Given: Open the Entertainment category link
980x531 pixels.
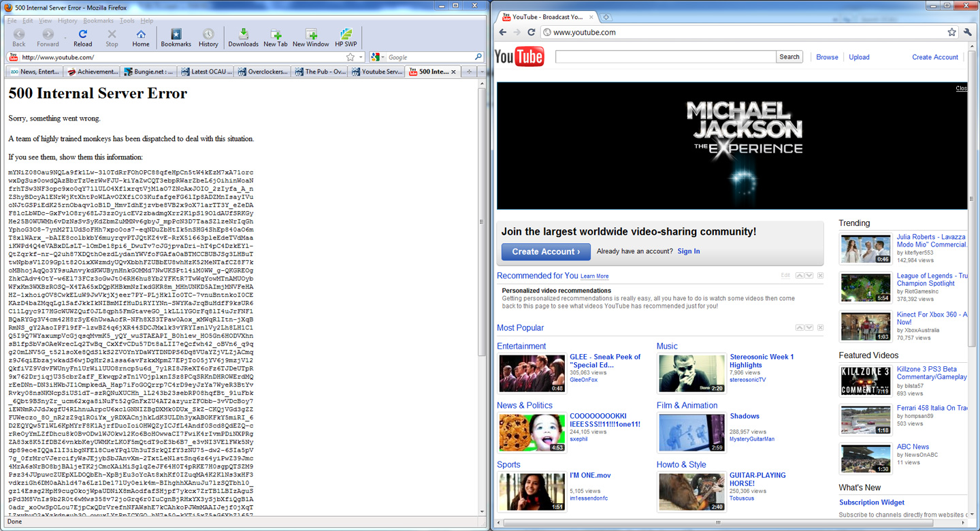Looking at the screenshot, I should tap(521, 346).
